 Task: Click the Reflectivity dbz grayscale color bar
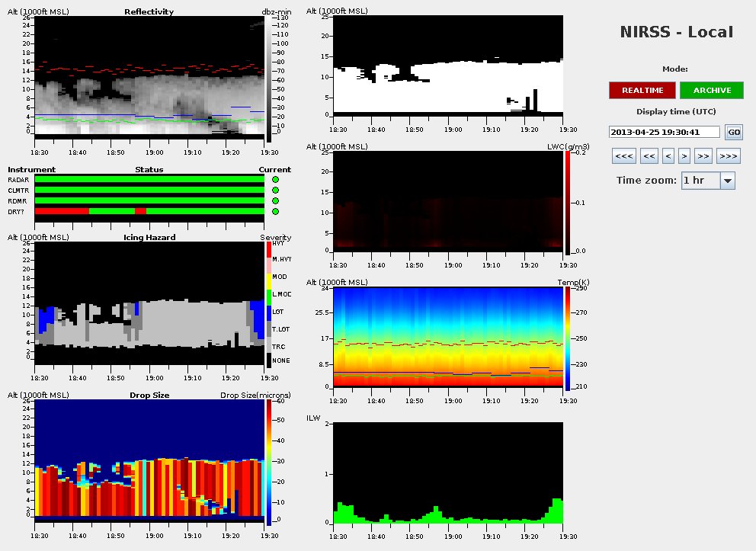click(267, 76)
